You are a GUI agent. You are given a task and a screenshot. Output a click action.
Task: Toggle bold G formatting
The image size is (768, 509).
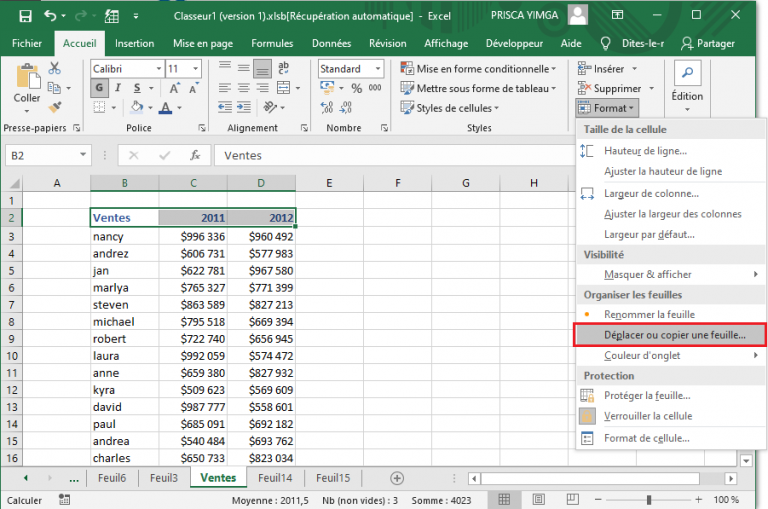click(x=99, y=88)
